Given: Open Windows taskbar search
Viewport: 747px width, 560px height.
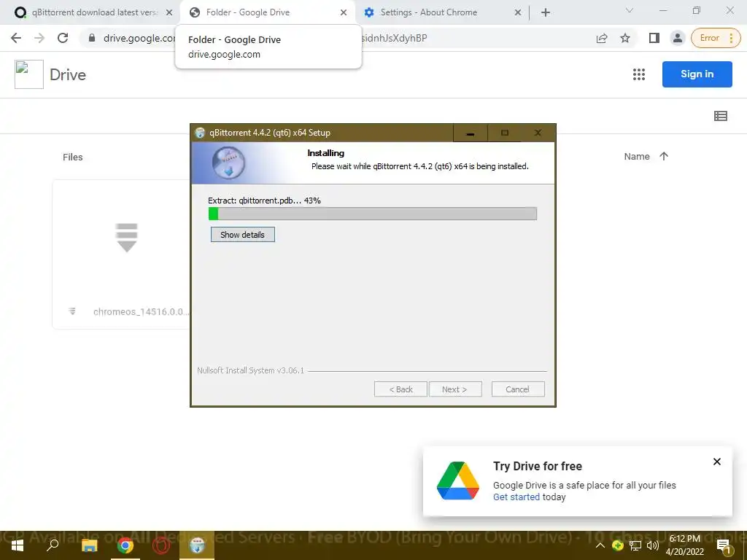Looking at the screenshot, I should pyautogui.click(x=53, y=545).
